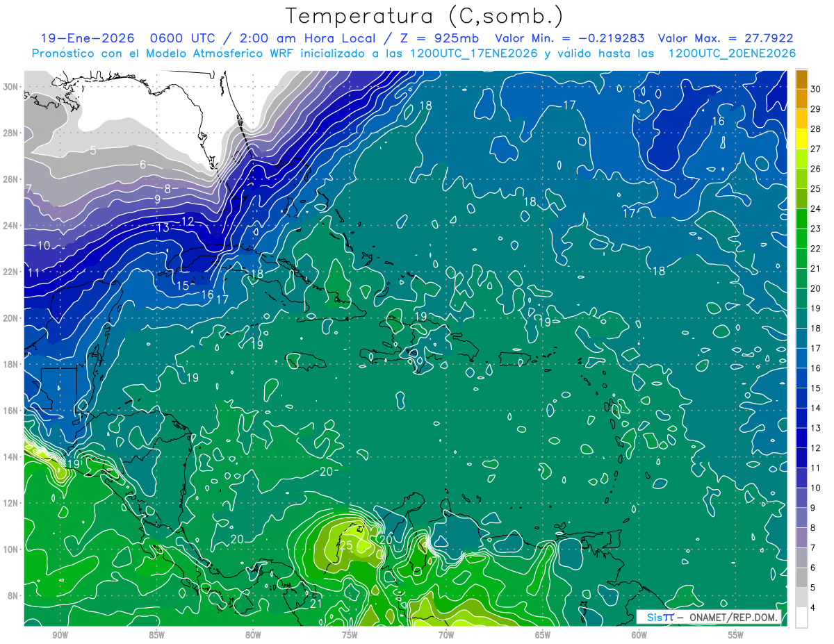Click the grey swatch between 5 and 6
This screenshot has height=644, width=834.
tap(801, 577)
